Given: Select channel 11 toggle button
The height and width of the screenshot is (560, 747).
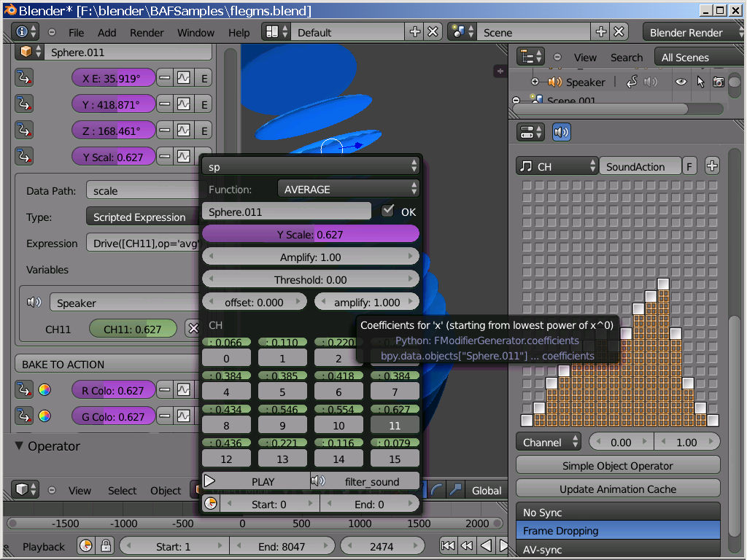Looking at the screenshot, I should [x=395, y=425].
